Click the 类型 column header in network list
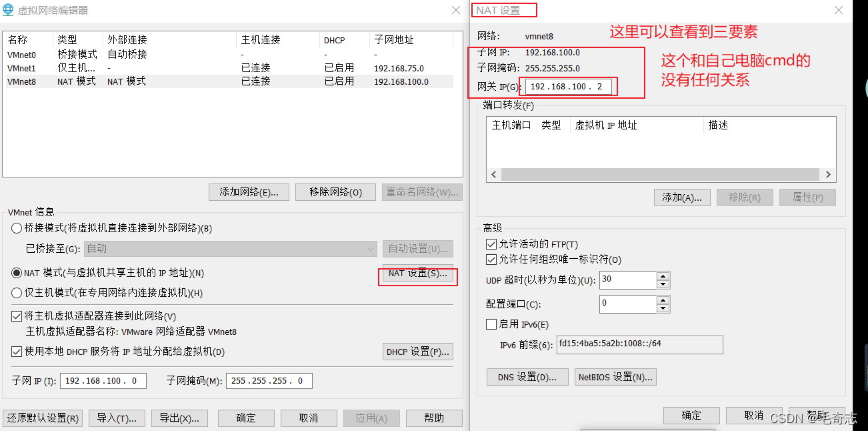This screenshot has width=868, height=431. point(77,40)
